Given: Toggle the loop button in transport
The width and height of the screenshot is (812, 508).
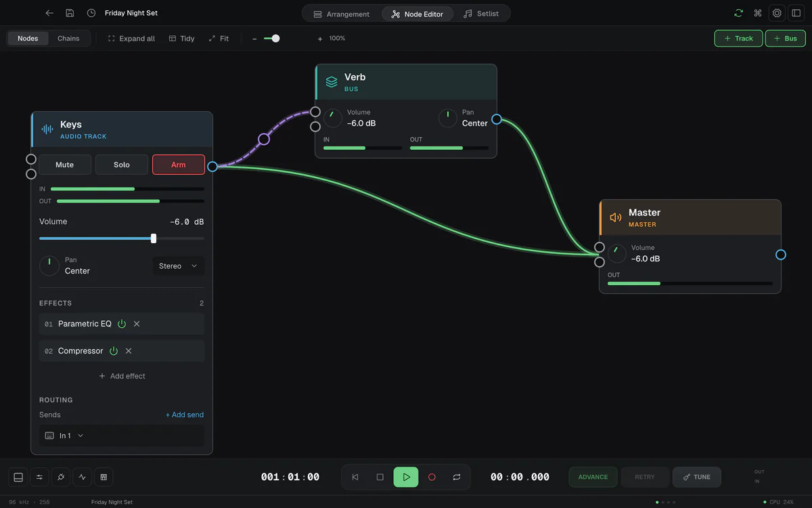Looking at the screenshot, I should click(x=457, y=477).
